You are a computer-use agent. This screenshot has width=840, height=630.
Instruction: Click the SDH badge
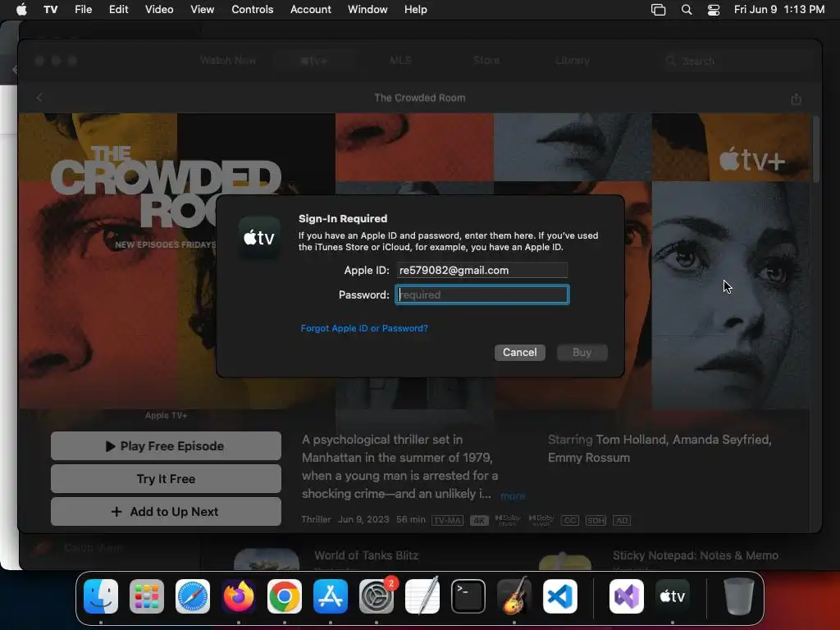pyautogui.click(x=596, y=520)
